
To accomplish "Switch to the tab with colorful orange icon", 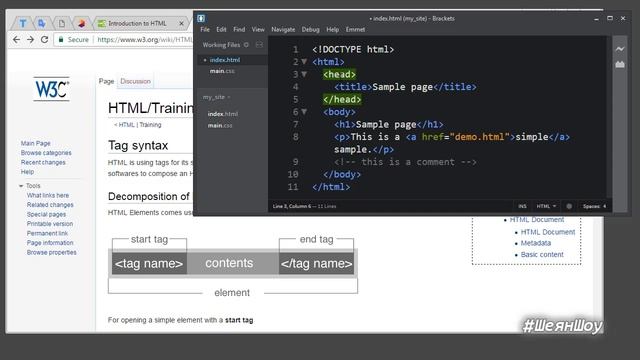I will [x=81, y=24].
